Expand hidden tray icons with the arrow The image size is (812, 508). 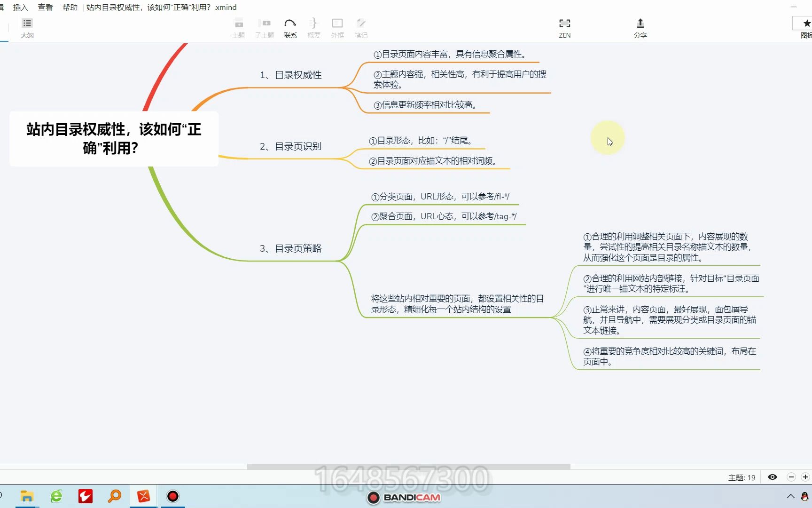[791, 496]
